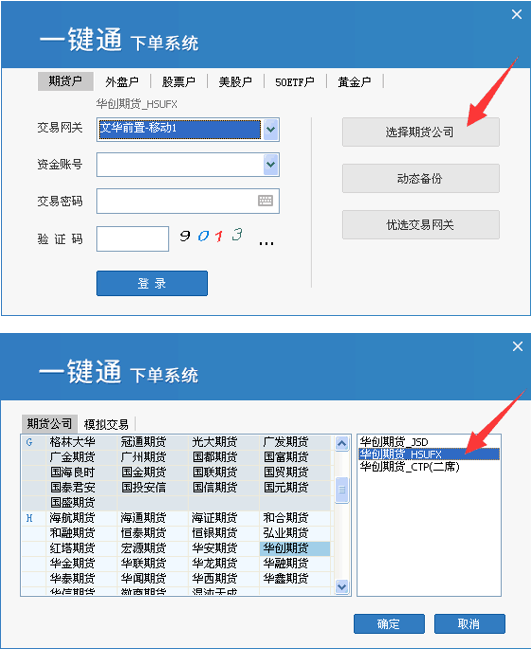The height and width of the screenshot is (649, 531).
Task: Select the 50ETF户 tab
Action: [294, 82]
